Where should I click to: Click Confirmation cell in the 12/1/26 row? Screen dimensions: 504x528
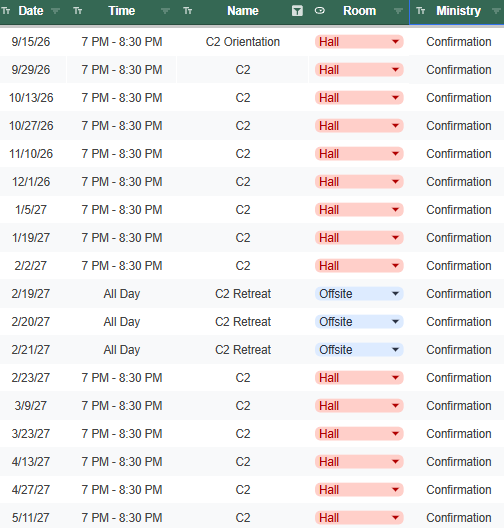pos(459,182)
